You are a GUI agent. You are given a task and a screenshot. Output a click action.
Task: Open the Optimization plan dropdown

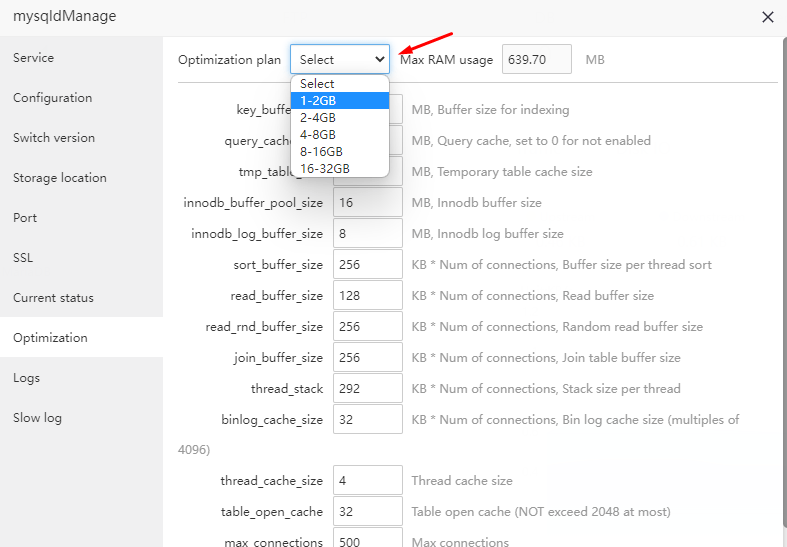click(x=340, y=60)
